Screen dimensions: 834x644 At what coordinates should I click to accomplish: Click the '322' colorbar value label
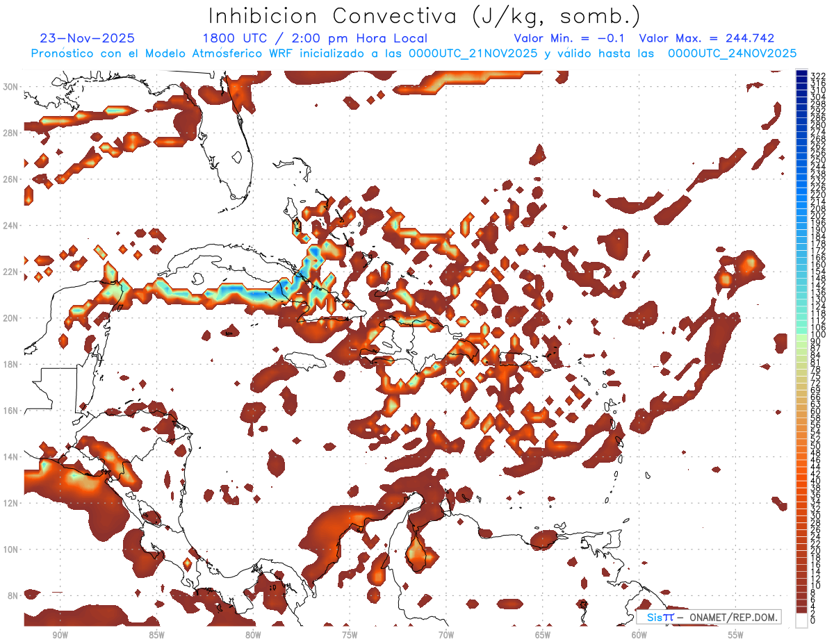[817, 75]
